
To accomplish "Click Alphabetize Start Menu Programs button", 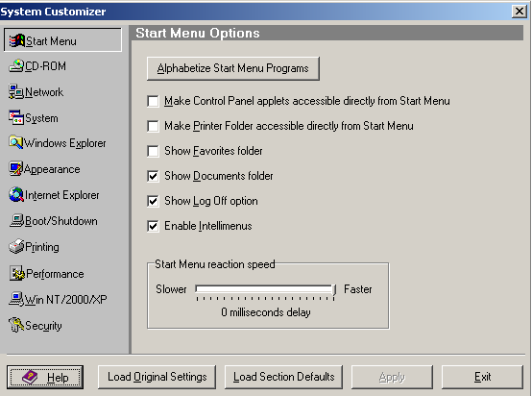I will pos(233,68).
